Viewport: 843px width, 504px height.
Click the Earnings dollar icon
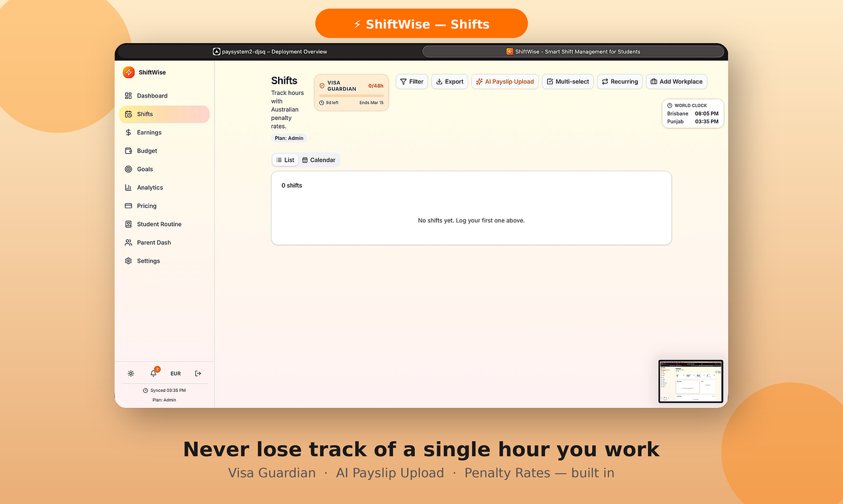tap(128, 133)
